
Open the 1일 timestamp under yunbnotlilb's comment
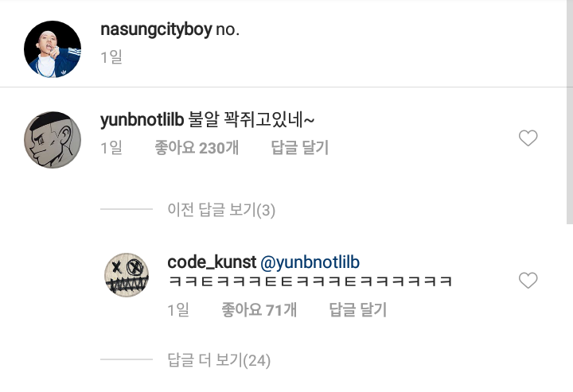(x=111, y=148)
